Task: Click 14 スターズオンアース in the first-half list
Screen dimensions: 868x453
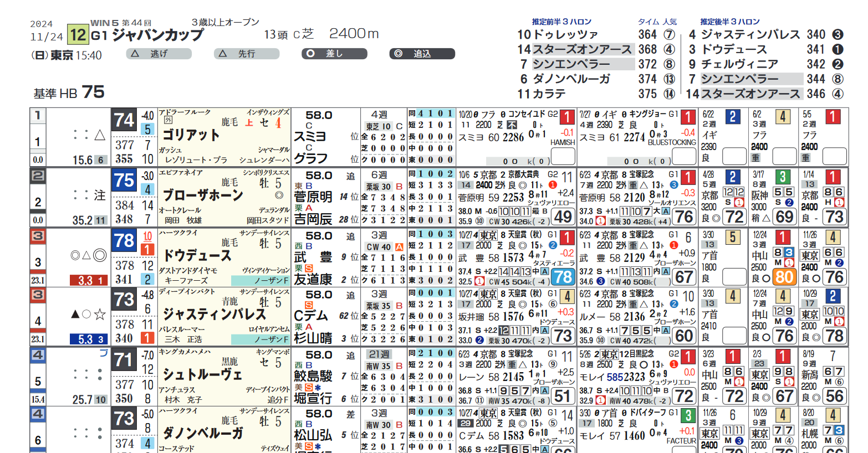Action: pyautogui.click(x=575, y=49)
